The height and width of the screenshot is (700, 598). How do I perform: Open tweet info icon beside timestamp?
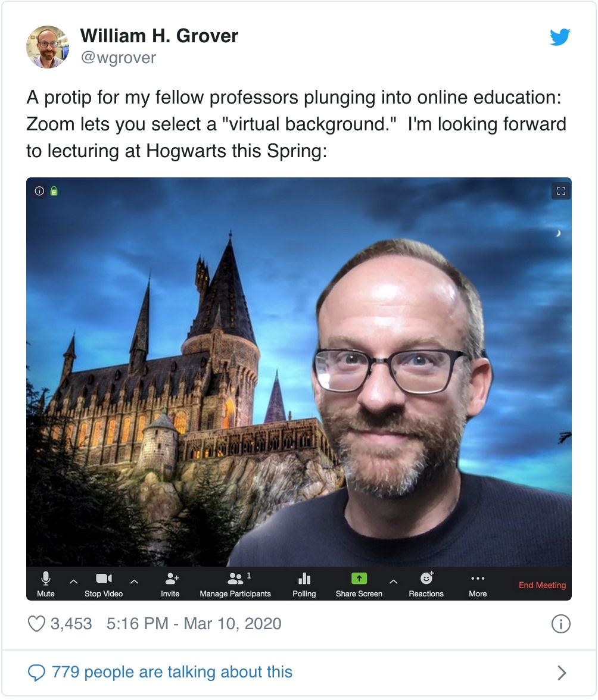tap(561, 624)
